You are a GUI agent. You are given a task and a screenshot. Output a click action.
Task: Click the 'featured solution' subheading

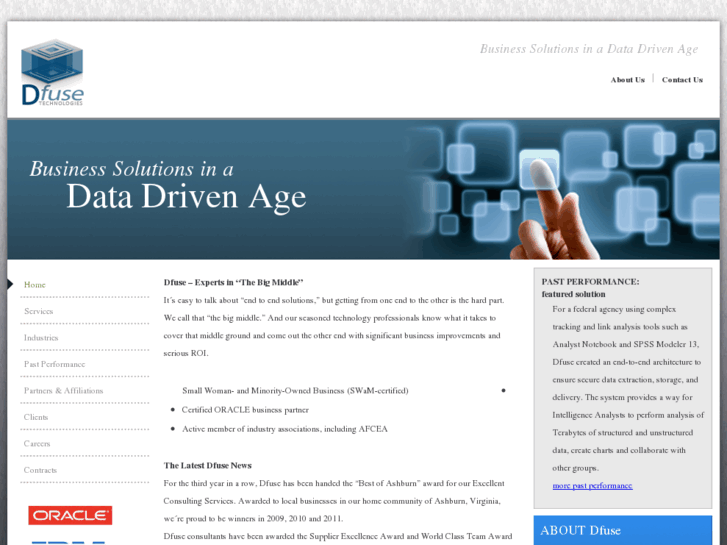click(x=573, y=294)
